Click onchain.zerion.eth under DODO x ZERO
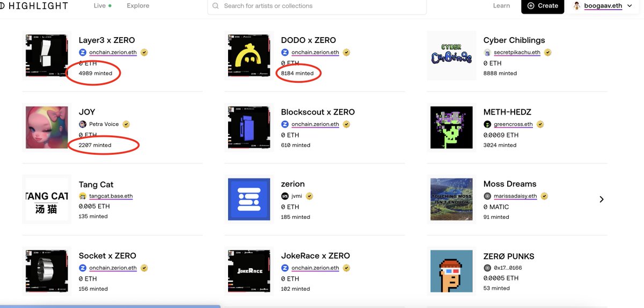 [x=316, y=52]
